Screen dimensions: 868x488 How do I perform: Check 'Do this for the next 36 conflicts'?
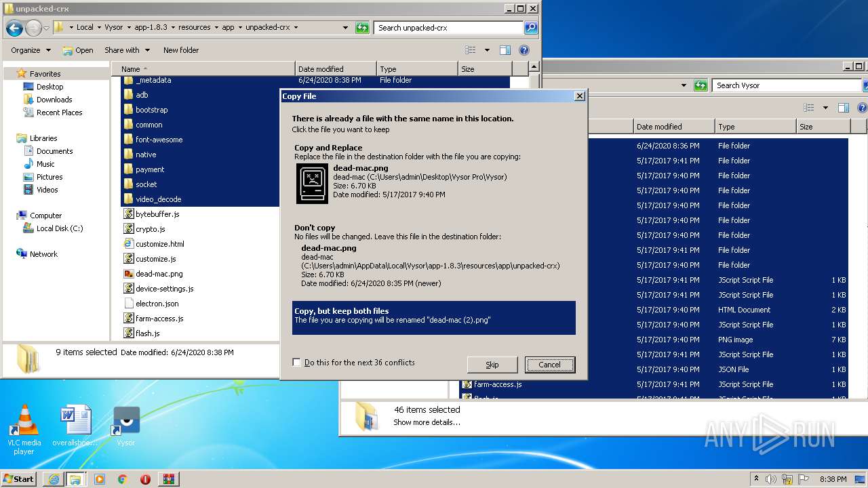(x=296, y=363)
